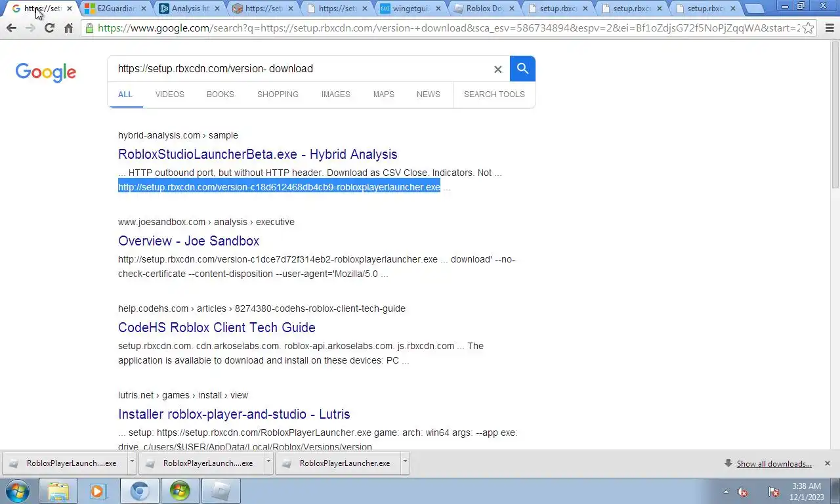Click the muted volume tray icon

[x=743, y=492]
